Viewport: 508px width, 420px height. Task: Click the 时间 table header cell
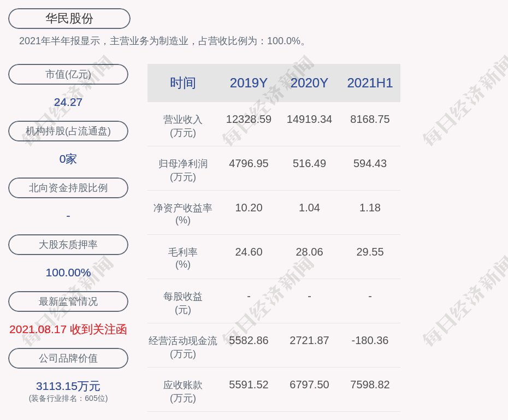click(x=182, y=83)
